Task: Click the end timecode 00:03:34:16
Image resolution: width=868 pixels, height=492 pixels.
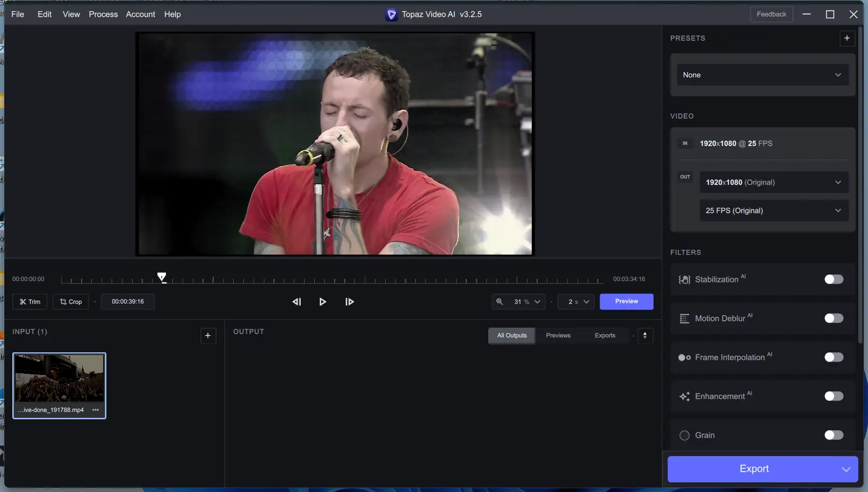Action: point(629,279)
